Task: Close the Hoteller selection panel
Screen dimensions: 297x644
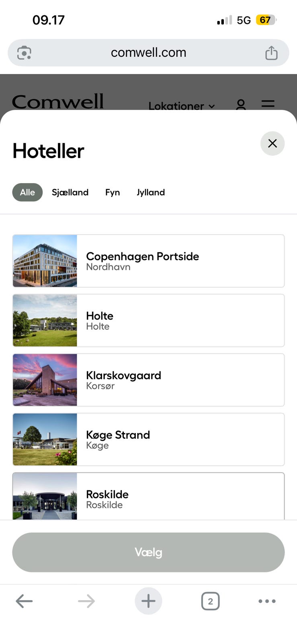Action: coord(272,143)
